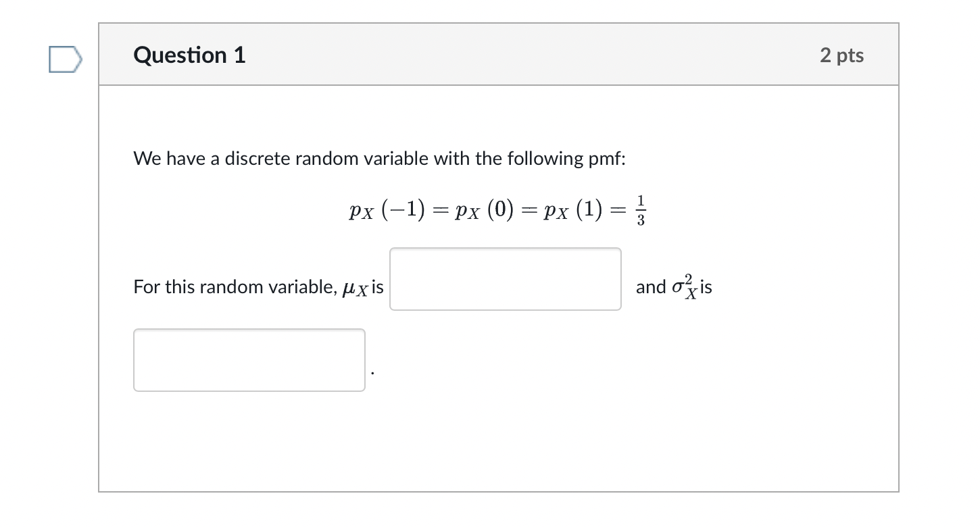Click the variance answer input field
980x527 pixels.
click(x=249, y=359)
